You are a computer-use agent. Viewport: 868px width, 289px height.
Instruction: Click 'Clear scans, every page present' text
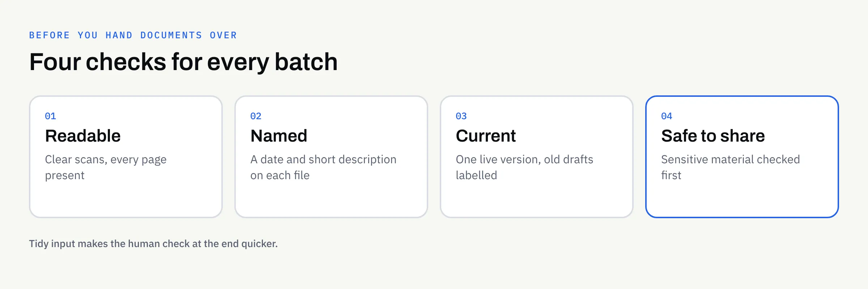(106, 167)
